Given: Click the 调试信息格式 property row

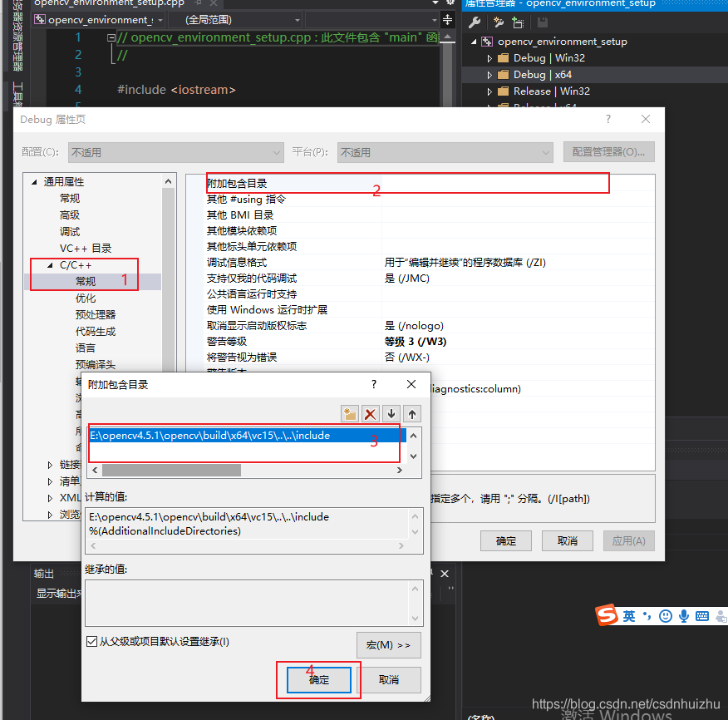Looking at the screenshot, I should pyautogui.click(x=430, y=263).
